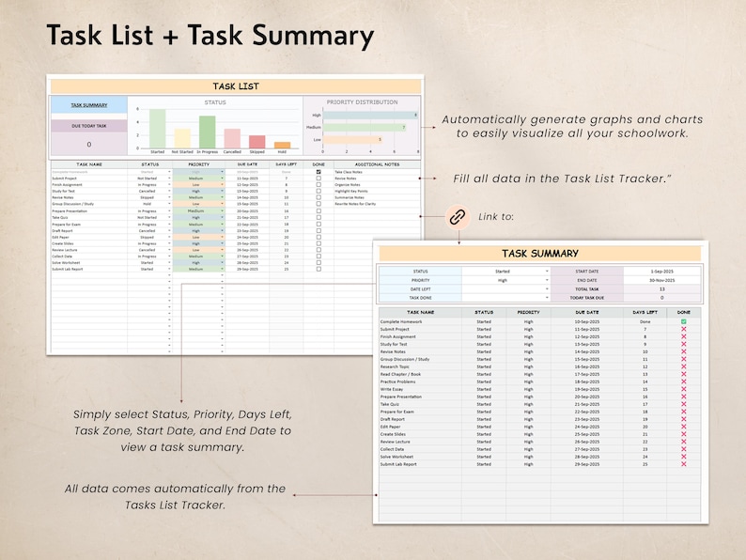Click red X icon for Edit Paper in Task Summary
This screenshot has height=560, width=746.
(684, 427)
